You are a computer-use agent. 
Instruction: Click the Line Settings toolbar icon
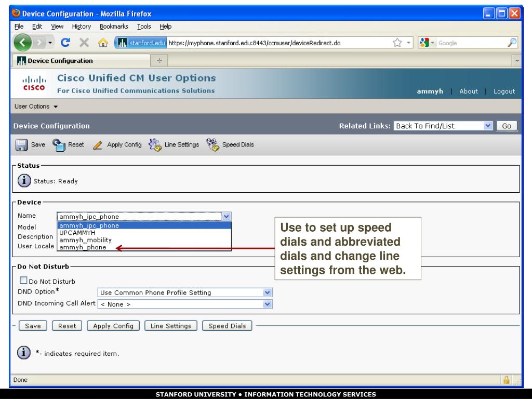155,145
